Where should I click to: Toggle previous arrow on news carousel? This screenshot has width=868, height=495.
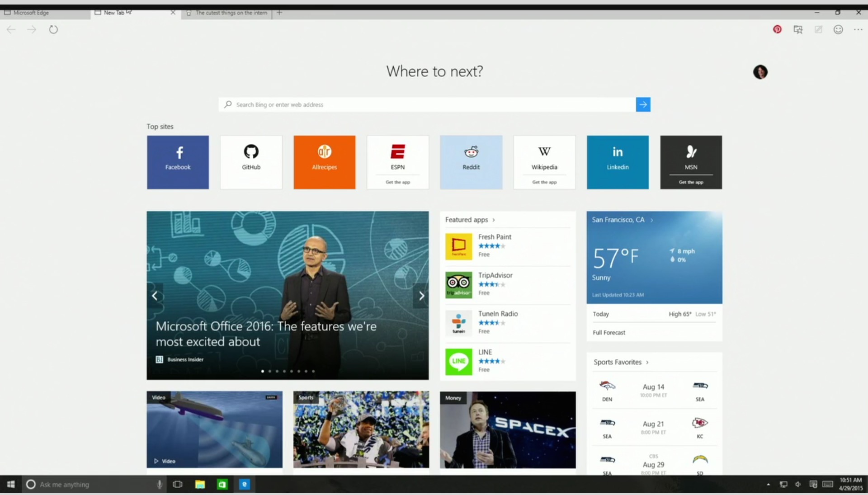pos(155,296)
